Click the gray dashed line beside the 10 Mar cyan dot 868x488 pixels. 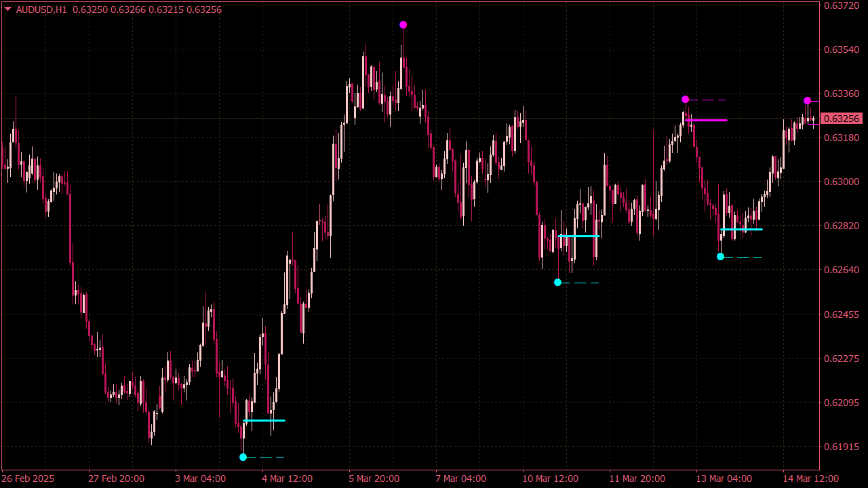[x=580, y=283]
